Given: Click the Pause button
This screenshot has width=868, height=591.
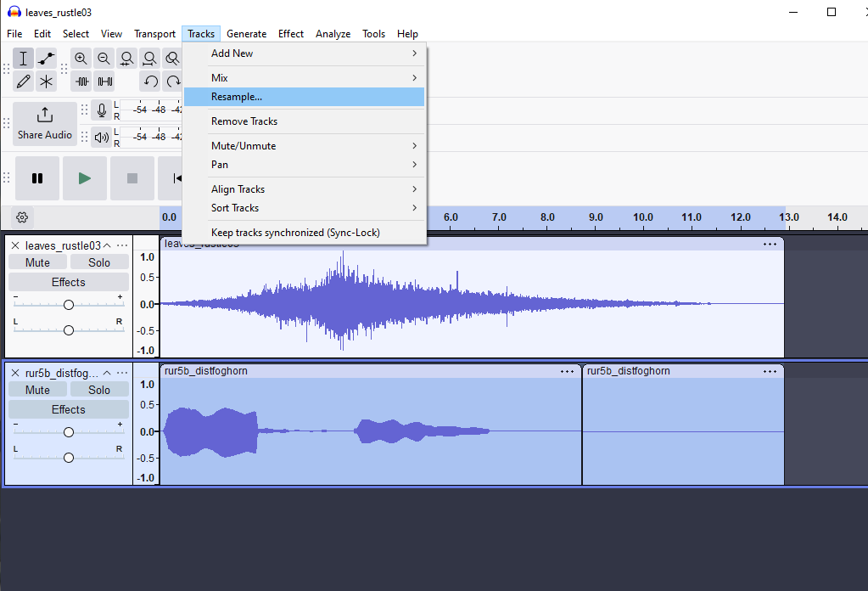Looking at the screenshot, I should click(x=37, y=178).
